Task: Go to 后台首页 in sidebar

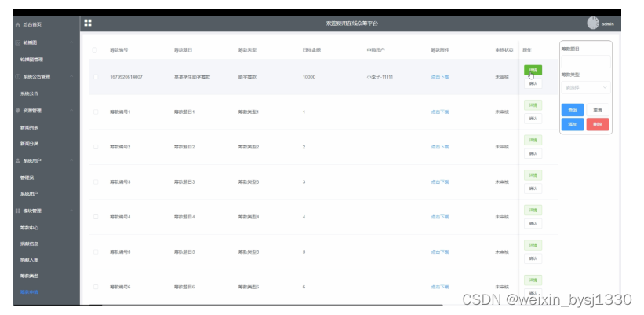Action: click(32, 24)
